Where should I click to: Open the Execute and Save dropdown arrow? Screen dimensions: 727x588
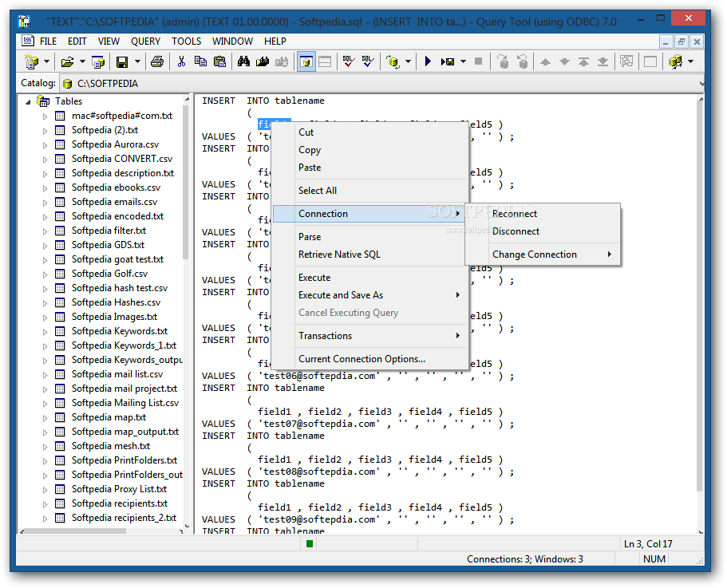click(x=463, y=61)
